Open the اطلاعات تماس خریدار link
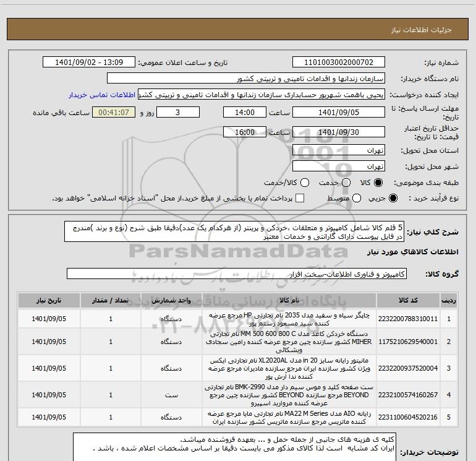The height and width of the screenshot is (461, 476). coord(102,95)
